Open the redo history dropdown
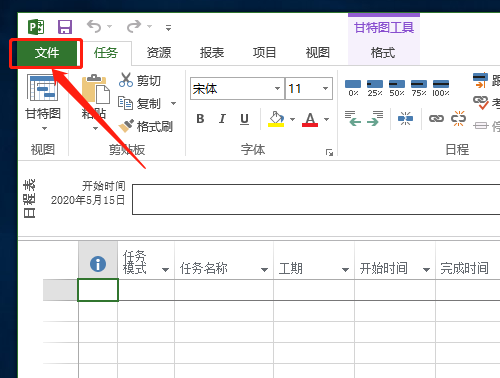 [150, 26]
